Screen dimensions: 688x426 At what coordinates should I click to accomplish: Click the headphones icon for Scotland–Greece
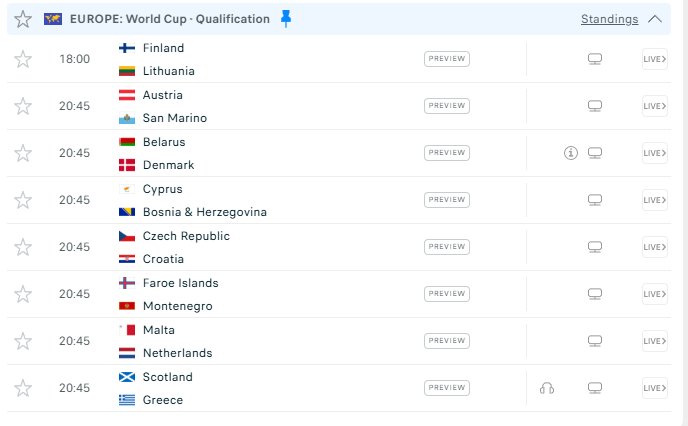click(546, 388)
